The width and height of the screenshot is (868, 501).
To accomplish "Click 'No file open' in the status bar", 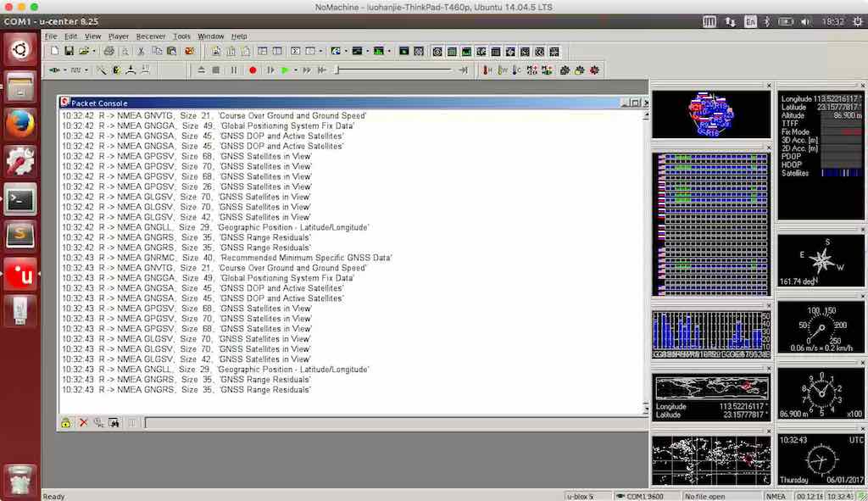I will tap(704, 497).
